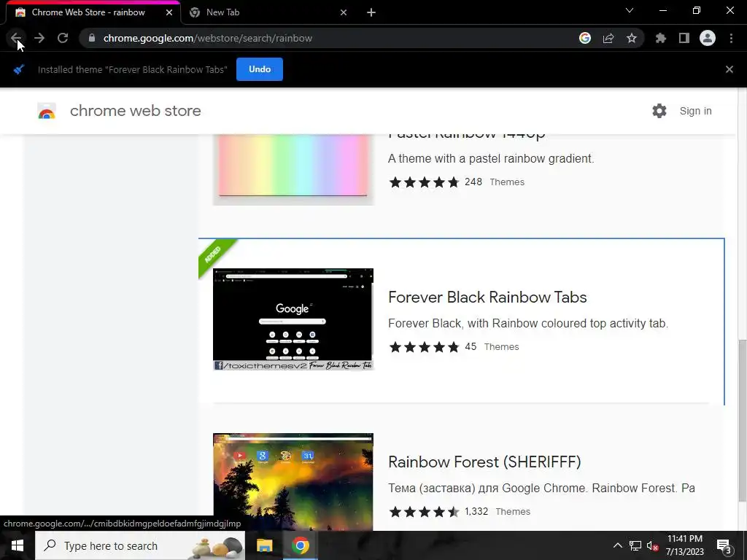The width and height of the screenshot is (747, 560).
Task: Dismiss the installed theme notification bar
Action: tap(729, 69)
